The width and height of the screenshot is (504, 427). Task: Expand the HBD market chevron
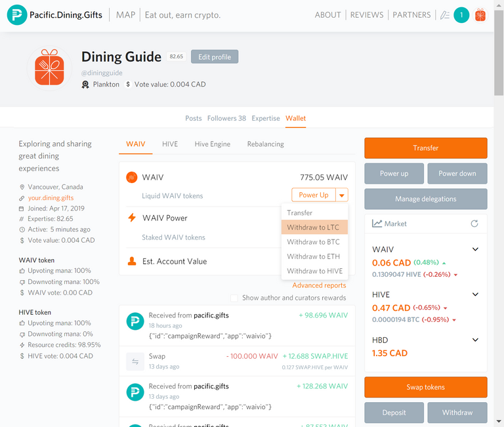pos(475,340)
